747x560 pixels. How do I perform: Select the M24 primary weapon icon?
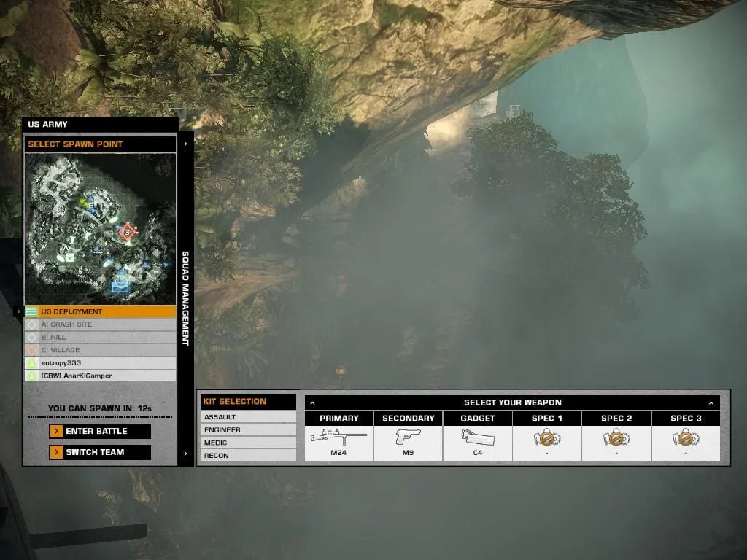tap(338, 437)
